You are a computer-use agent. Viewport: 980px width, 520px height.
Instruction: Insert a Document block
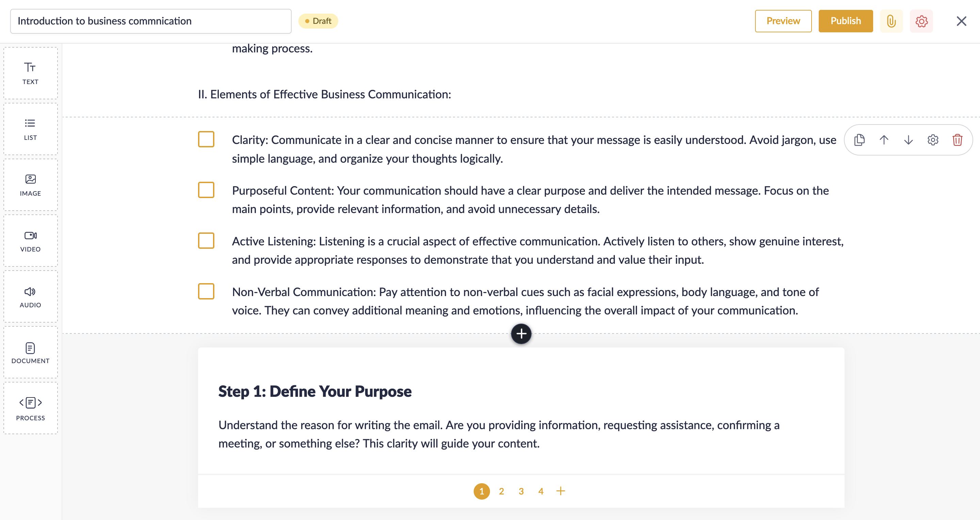pos(30,353)
